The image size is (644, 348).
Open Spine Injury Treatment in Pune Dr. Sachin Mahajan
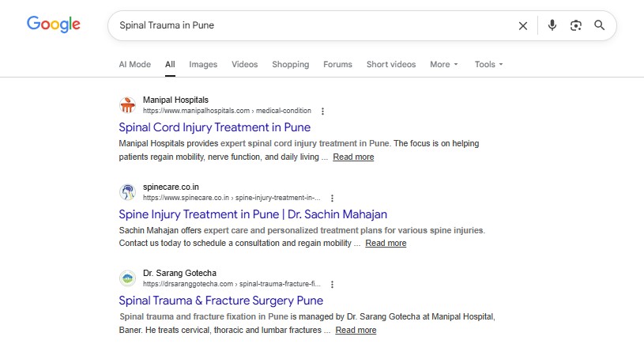click(253, 214)
